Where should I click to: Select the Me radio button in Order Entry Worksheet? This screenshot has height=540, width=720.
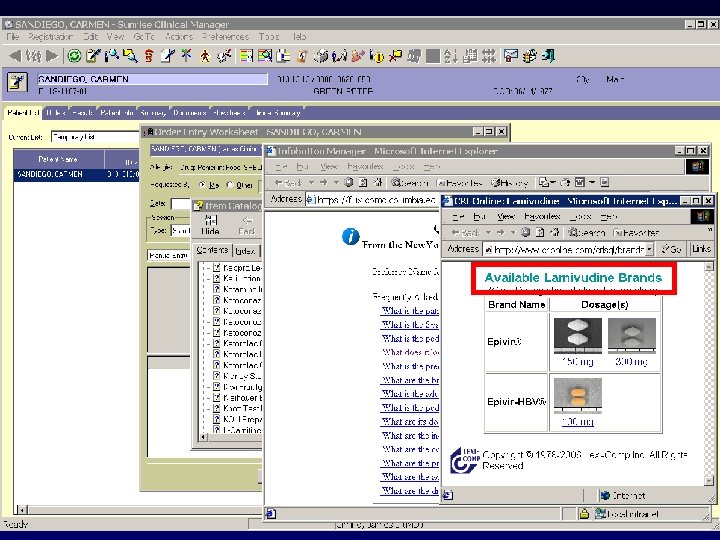tap(202, 185)
